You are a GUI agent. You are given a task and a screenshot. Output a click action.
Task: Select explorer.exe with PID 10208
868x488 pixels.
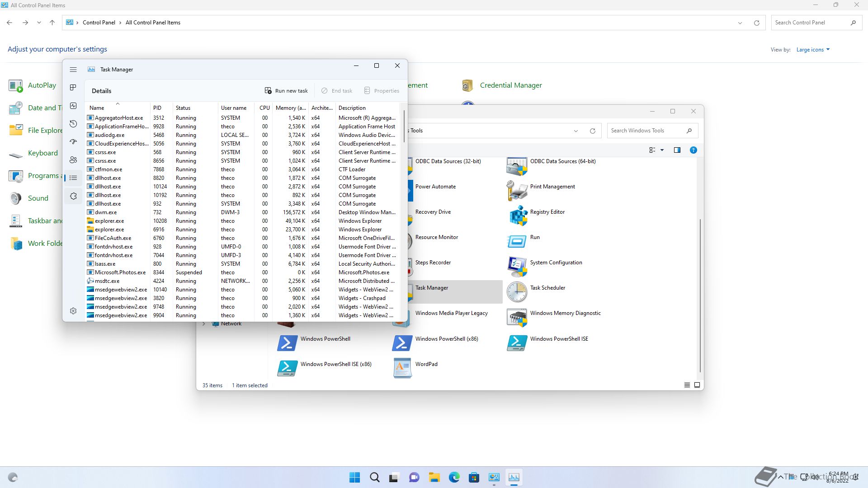click(242, 221)
